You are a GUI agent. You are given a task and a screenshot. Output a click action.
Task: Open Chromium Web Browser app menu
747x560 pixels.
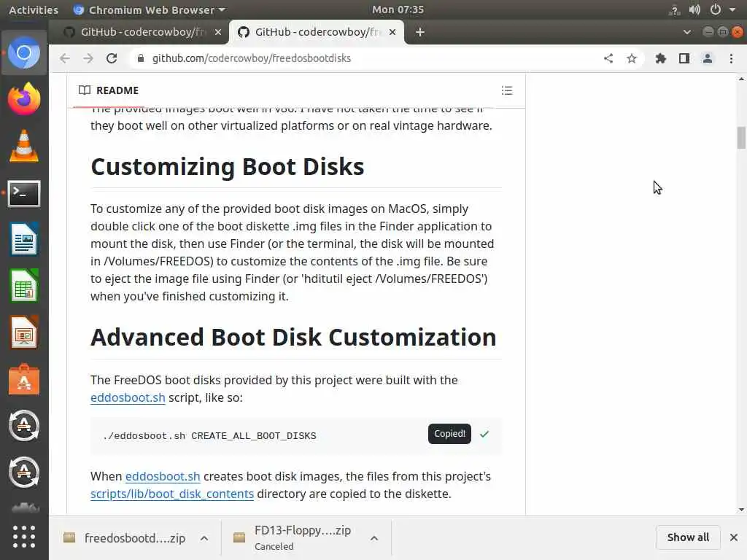(x=149, y=9)
